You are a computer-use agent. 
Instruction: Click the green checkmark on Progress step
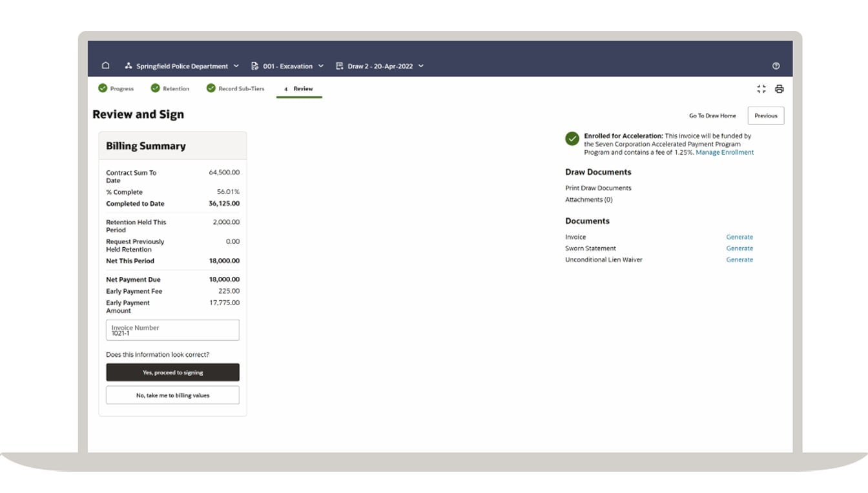pos(103,88)
